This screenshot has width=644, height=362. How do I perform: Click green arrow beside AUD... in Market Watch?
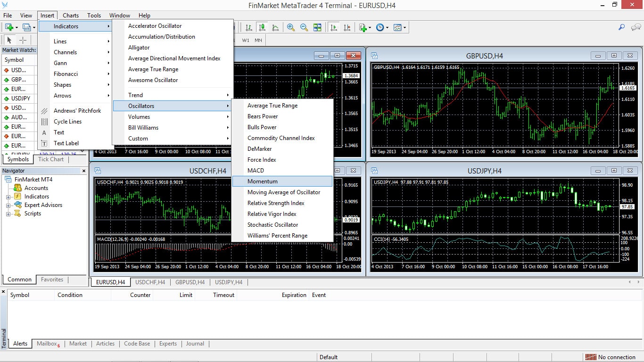[x=7, y=117]
